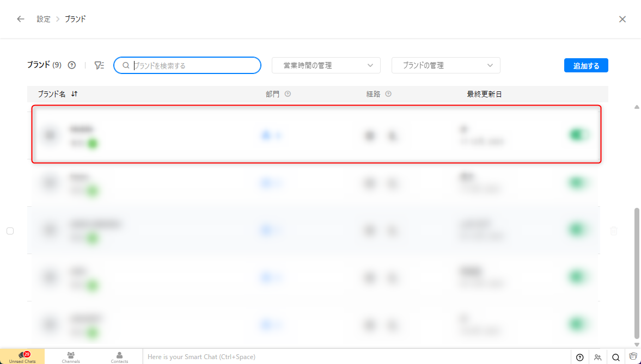Go to the Contacts tab
Screen dimensions: 641x364
tap(119, 357)
